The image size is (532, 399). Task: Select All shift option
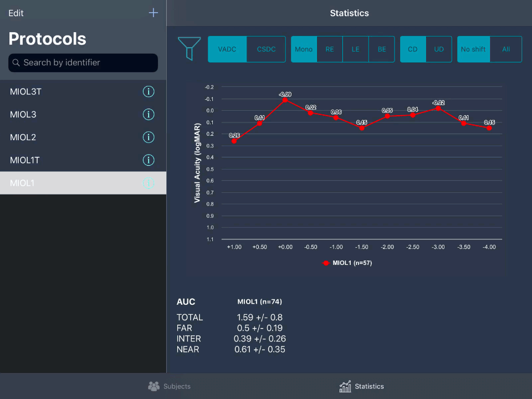(x=506, y=49)
